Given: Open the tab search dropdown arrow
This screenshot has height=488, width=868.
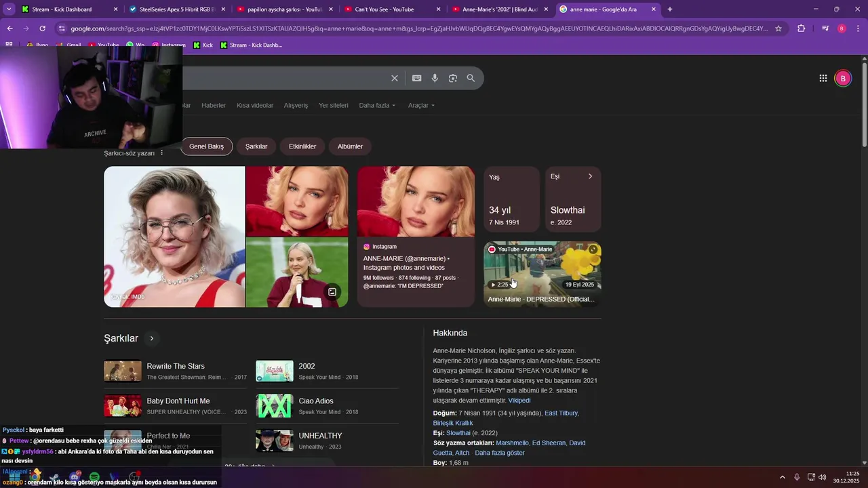Looking at the screenshot, I should coord(8,9).
